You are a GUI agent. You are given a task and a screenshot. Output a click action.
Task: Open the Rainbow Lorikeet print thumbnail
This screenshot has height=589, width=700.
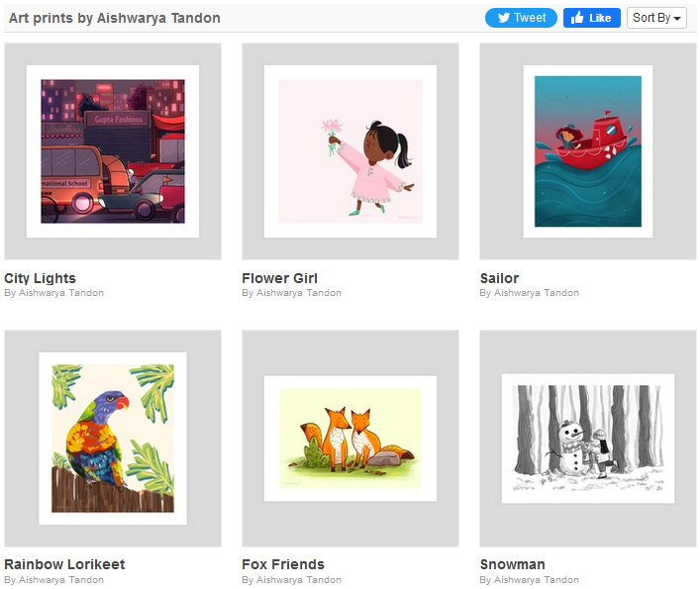point(113,439)
